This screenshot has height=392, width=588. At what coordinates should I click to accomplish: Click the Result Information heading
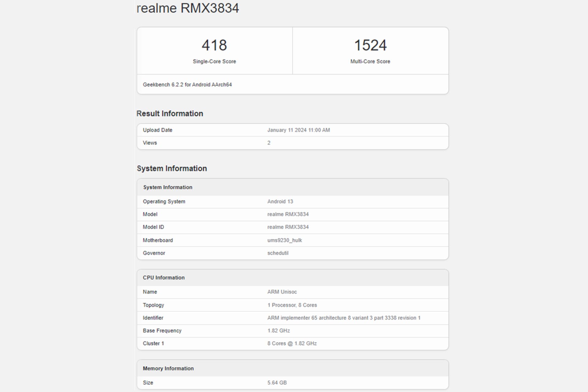(170, 114)
